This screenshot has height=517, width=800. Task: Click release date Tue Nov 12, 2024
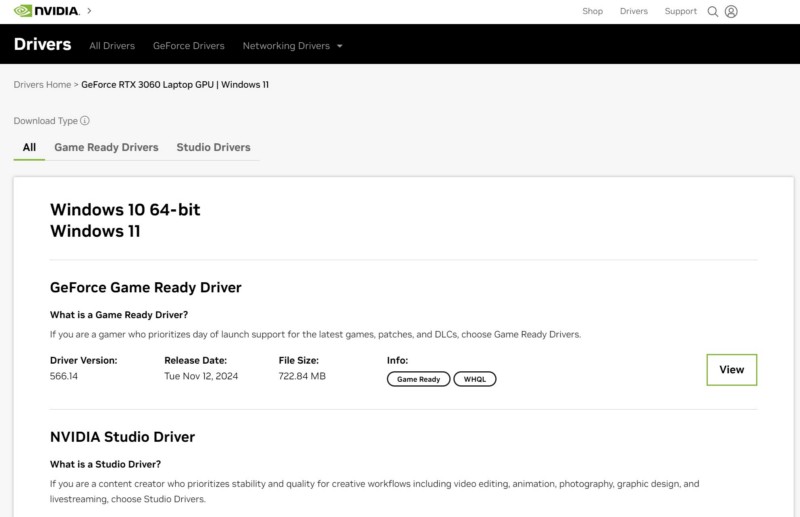pyautogui.click(x=201, y=376)
